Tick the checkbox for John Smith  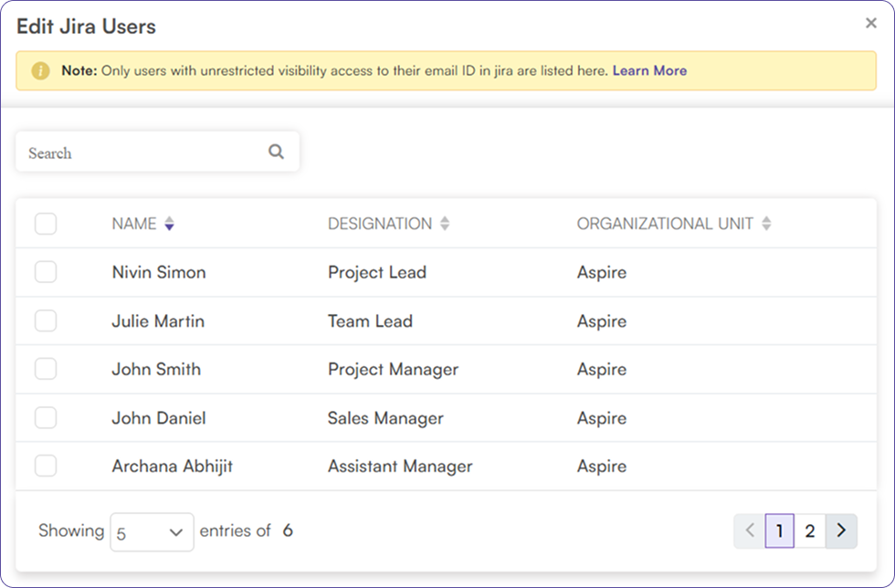[x=46, y=369]
